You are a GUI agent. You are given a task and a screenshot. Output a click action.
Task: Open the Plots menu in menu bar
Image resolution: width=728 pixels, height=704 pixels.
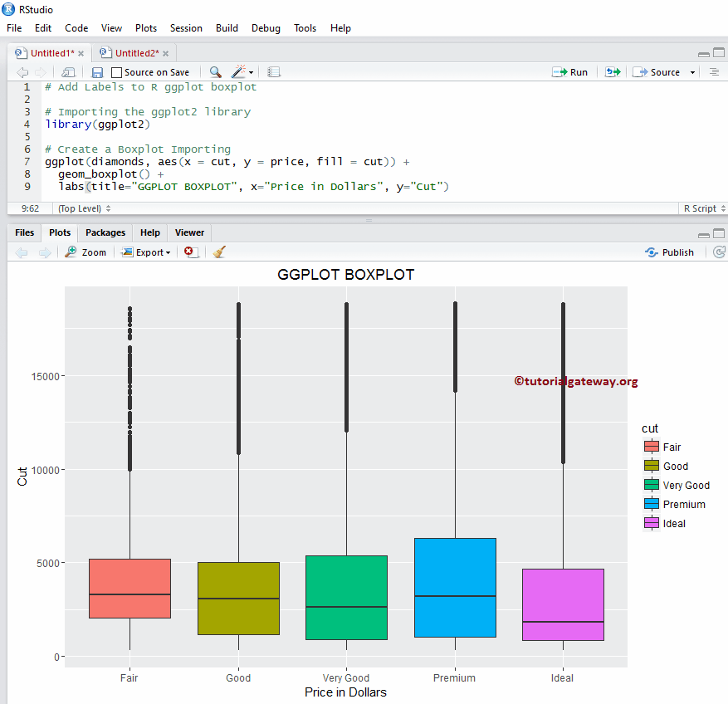click(x=145, y=27)
